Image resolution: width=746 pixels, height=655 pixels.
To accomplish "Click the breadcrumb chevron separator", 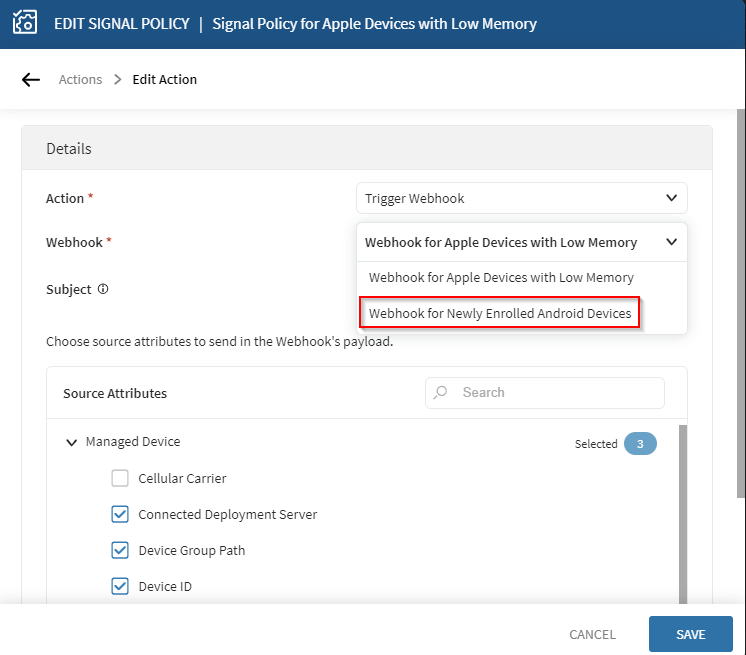I will (117, 80).
